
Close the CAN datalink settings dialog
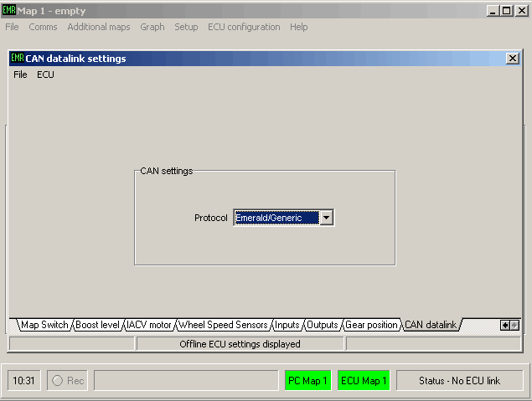tap(512, 59)
